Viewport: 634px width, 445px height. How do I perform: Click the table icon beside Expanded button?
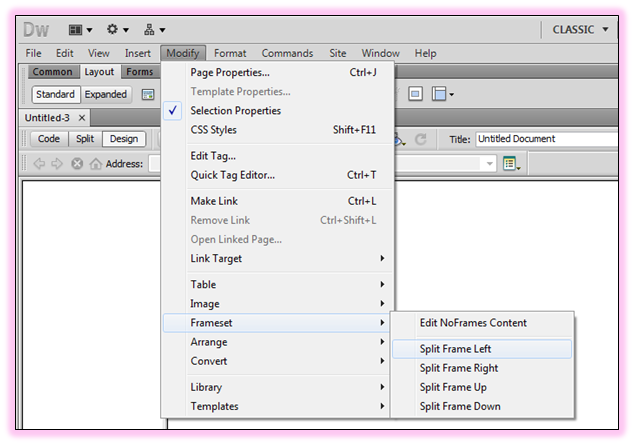click(148, 95)
